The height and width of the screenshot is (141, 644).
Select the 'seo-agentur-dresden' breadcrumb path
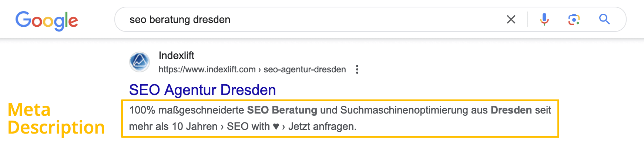tap(305, 69)
